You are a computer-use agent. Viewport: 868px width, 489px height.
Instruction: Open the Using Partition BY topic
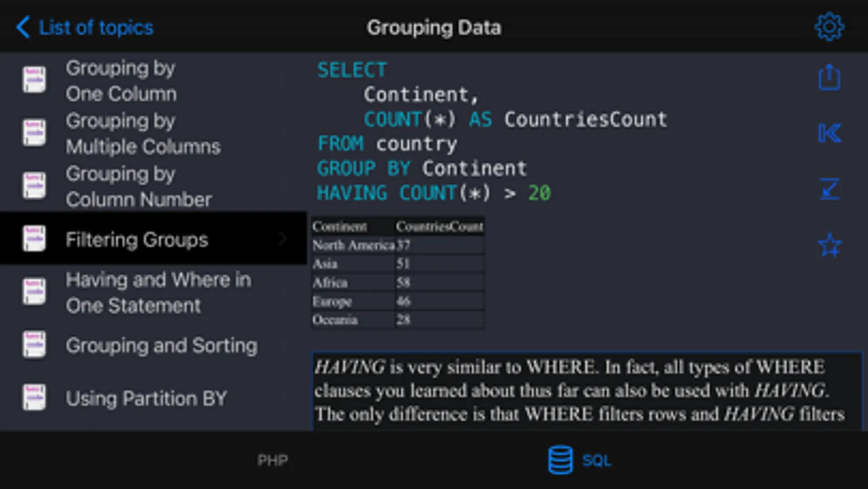pyautogui.click(x=153, y=398)
